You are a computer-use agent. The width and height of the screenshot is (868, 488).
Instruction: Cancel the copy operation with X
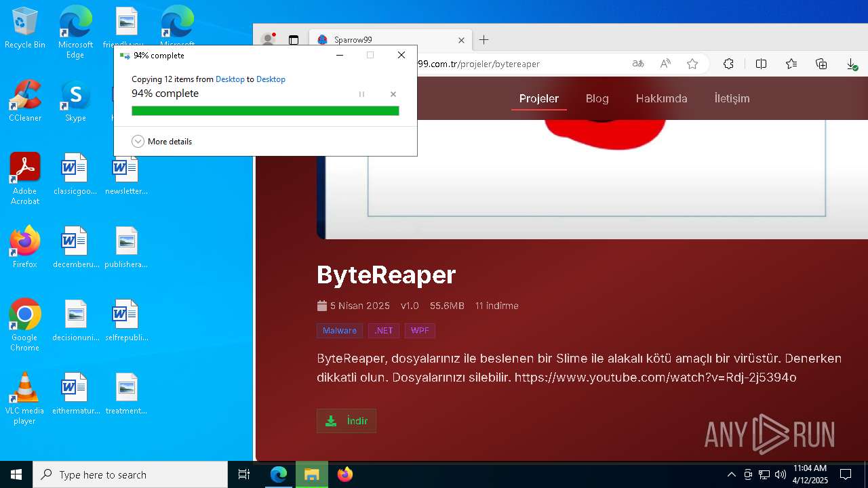pyautogui.click(x=393, y=94)
